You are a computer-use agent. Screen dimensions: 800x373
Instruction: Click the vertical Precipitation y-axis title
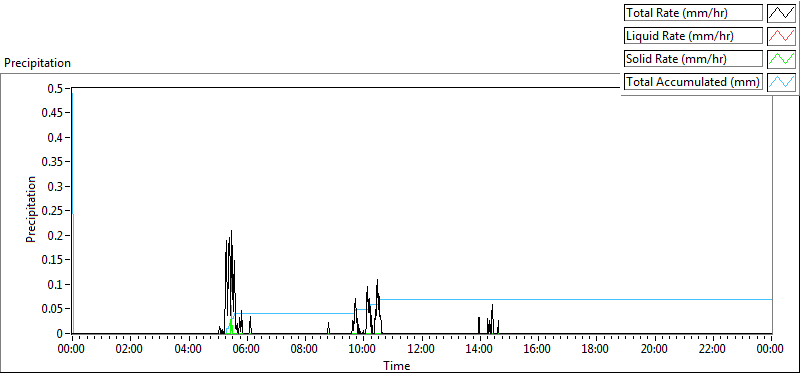tap(31, 209)
